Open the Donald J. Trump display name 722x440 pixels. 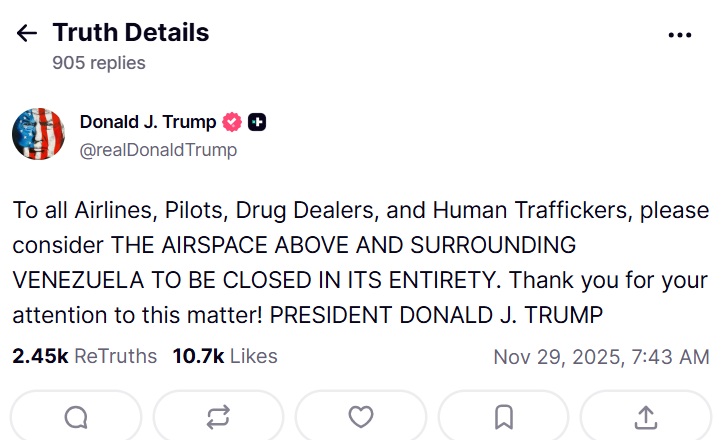(x=148, y=122)
